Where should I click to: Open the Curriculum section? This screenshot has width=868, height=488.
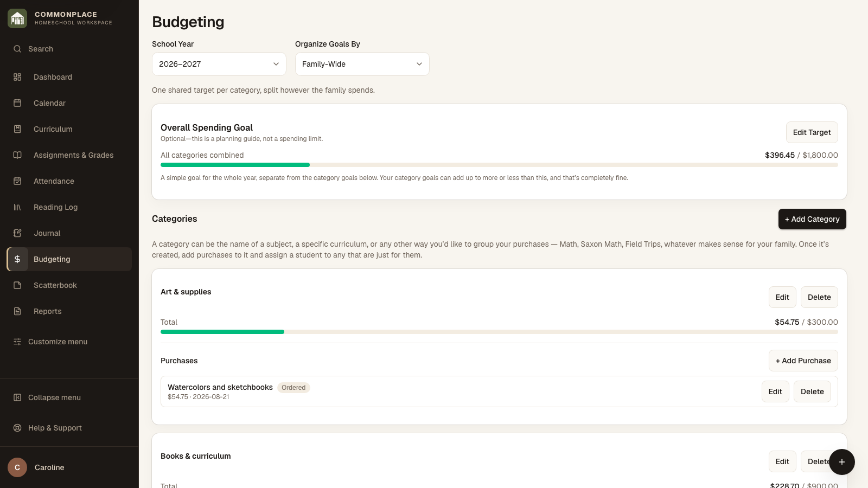click(69, 129)
